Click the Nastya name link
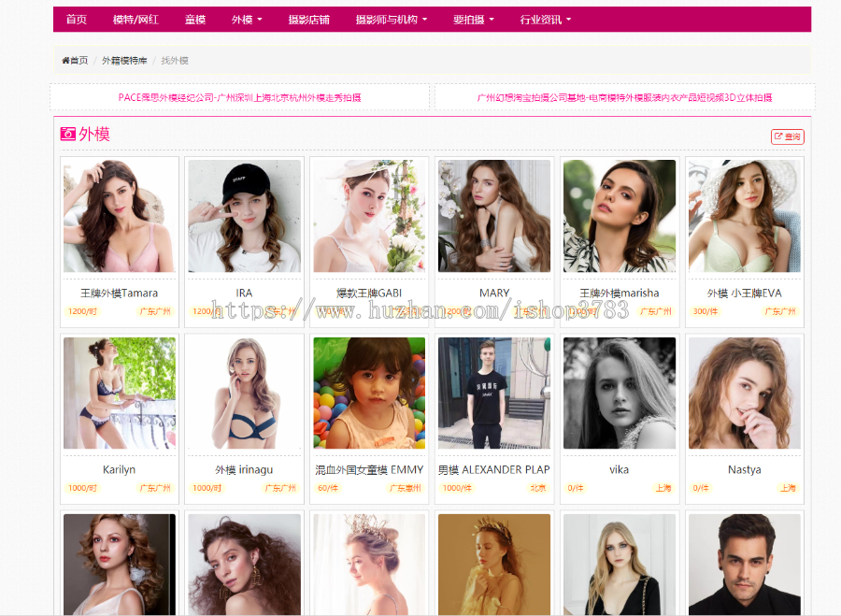Screen dimensions: 841x616 tap(745, 469)
